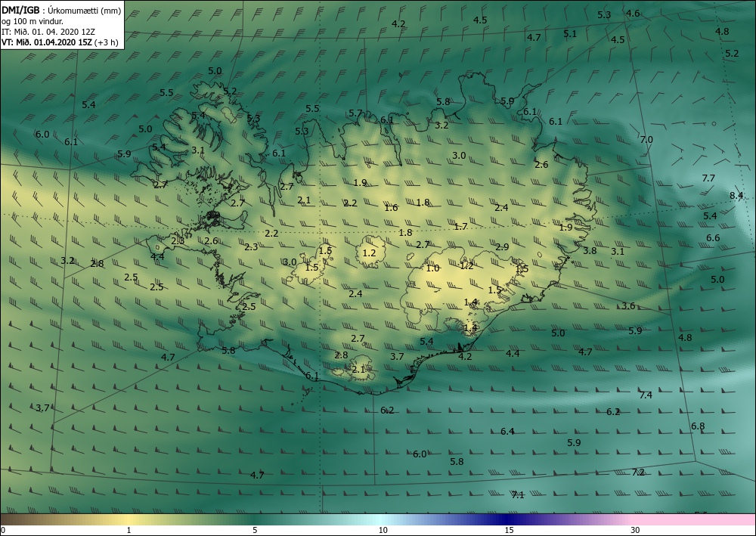
Task: Click the map value 6.6
Action: 713,238
